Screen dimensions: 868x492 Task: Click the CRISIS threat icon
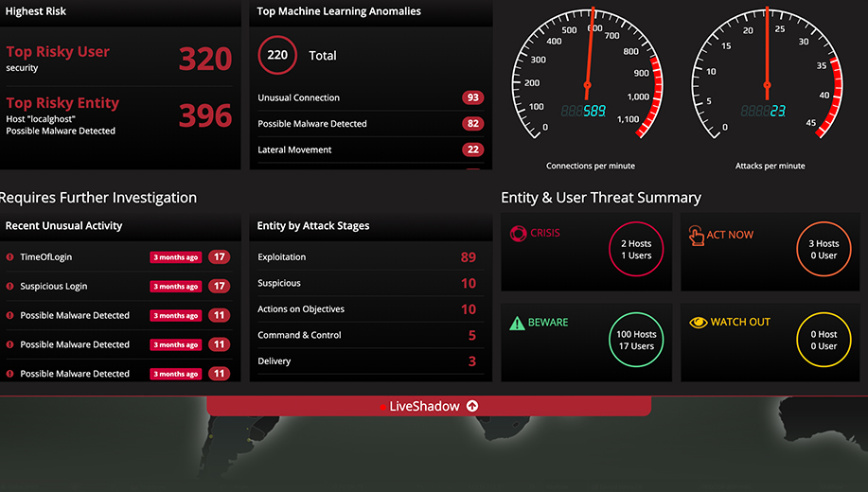tap(518, 234)
